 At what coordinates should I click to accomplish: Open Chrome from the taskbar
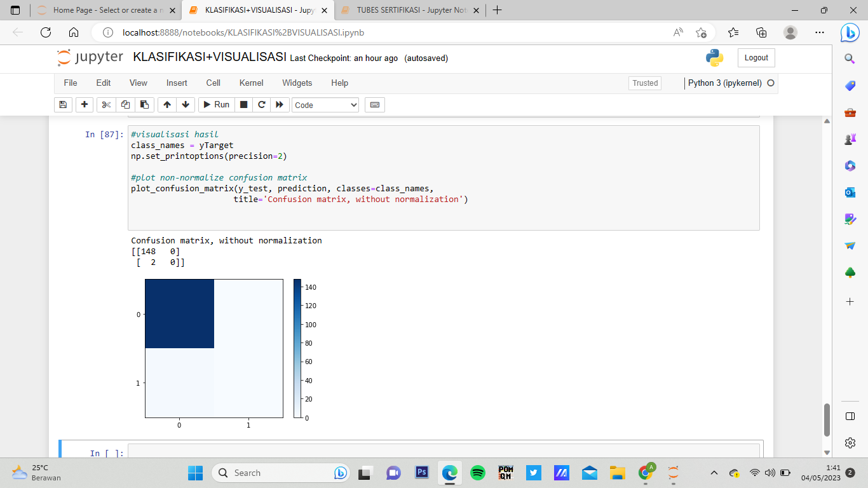646,473
